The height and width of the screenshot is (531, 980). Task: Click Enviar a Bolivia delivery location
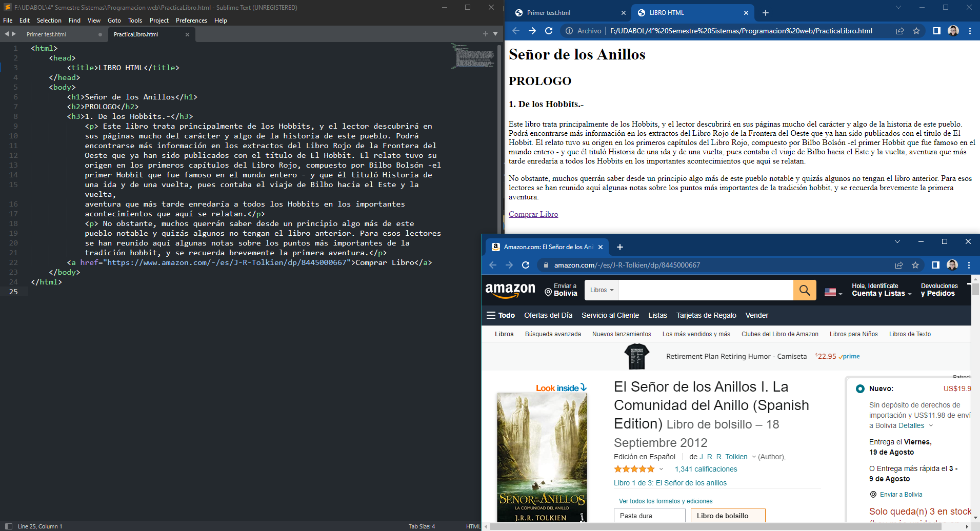[x=561, y=290]
